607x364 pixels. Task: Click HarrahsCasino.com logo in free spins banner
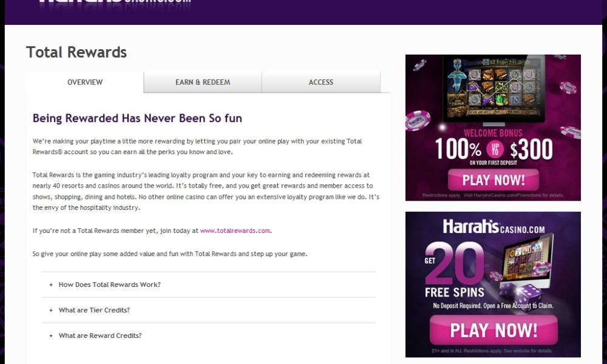click(x=493, y=227)
